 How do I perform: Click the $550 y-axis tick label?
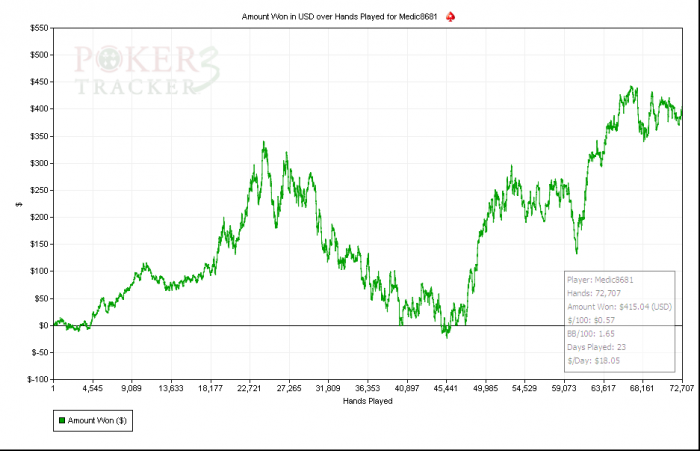tap(39, 28)
